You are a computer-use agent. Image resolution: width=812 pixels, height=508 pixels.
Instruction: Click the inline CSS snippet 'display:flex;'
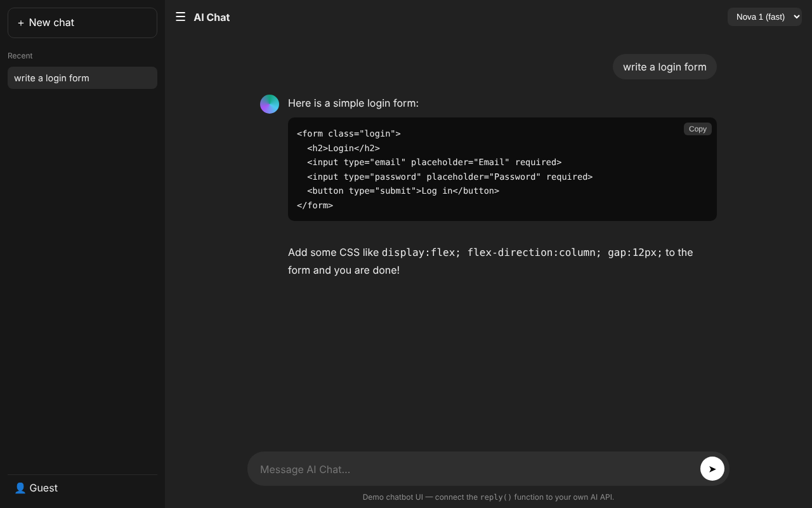(421, 252)
